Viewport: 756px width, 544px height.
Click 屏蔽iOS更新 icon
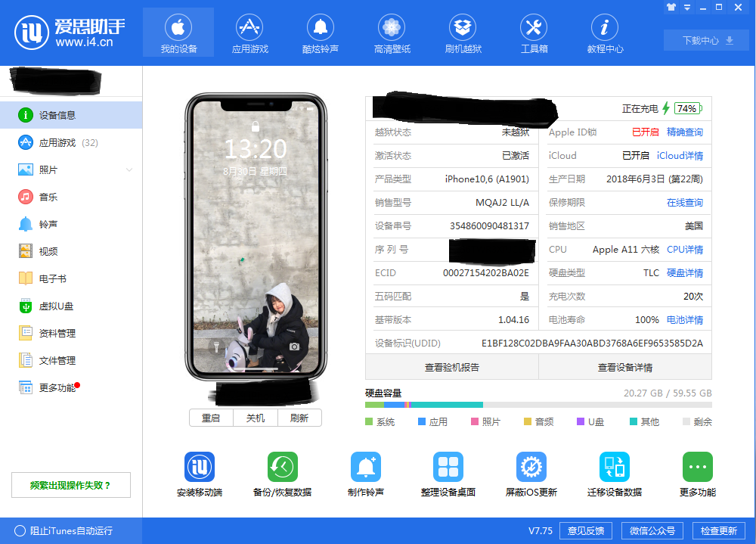tap(531, 467)
